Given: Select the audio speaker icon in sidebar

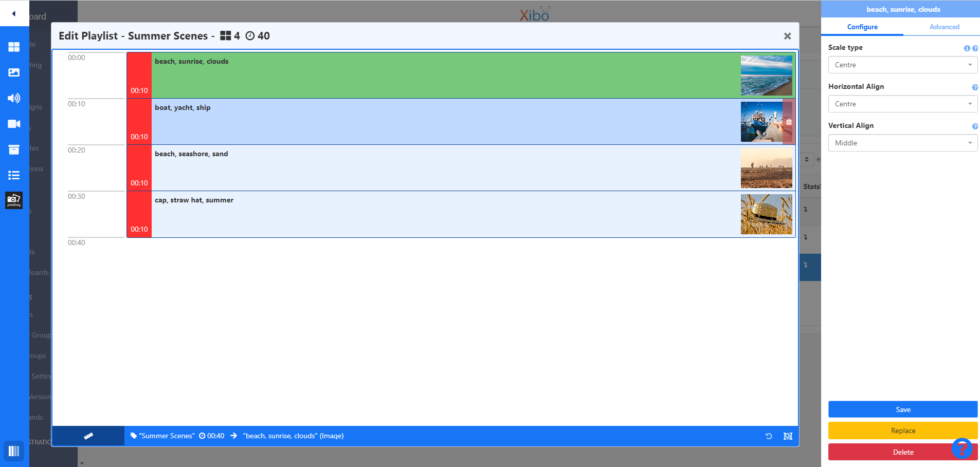Looking at the screenshot, I should point(14,98).
